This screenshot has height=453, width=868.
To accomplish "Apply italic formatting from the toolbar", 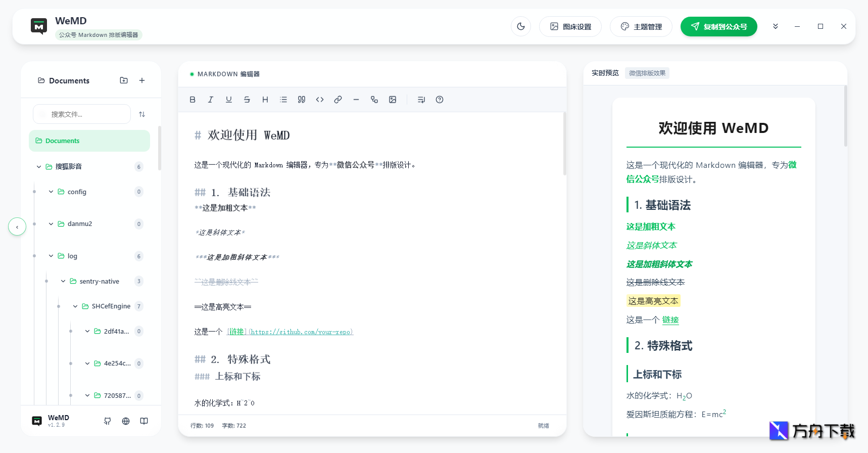I will coord(211,100).
